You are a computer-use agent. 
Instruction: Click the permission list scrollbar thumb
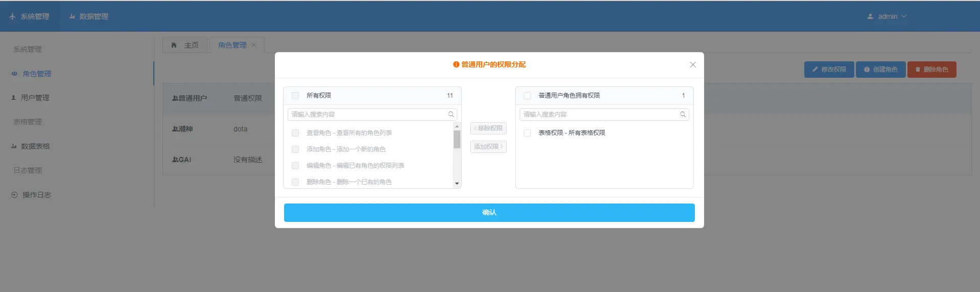457,139
